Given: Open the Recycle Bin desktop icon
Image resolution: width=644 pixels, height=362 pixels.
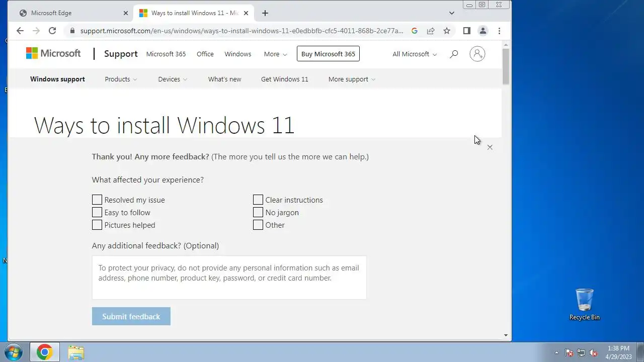Looking at the screenshot, I should pos(584,304).
